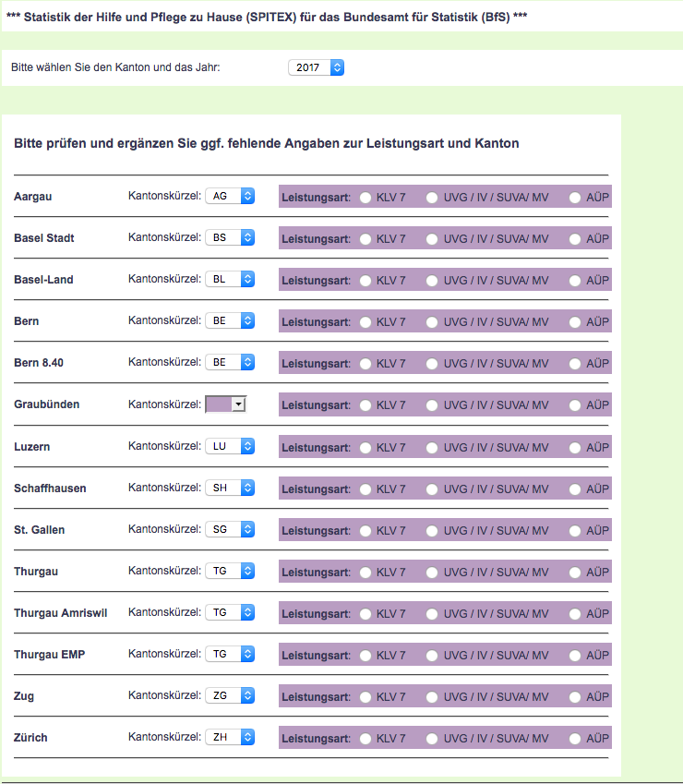The height and width of the screenshot is (784, 683).
Task: Open Schaffhausen Kantonskürzel SH dropdown
Action: pos(229,488)
